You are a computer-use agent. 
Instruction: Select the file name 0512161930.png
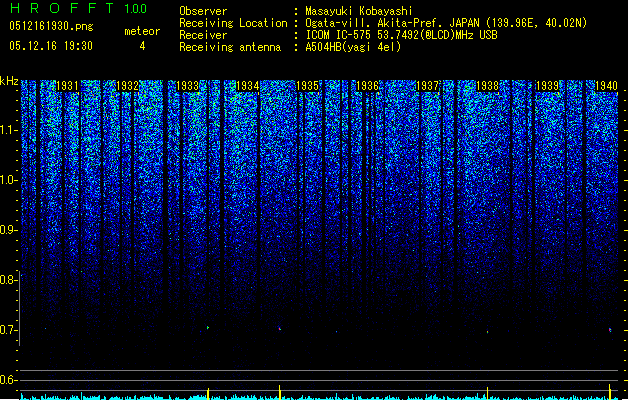pyautogui.click(x=51, y=26)
